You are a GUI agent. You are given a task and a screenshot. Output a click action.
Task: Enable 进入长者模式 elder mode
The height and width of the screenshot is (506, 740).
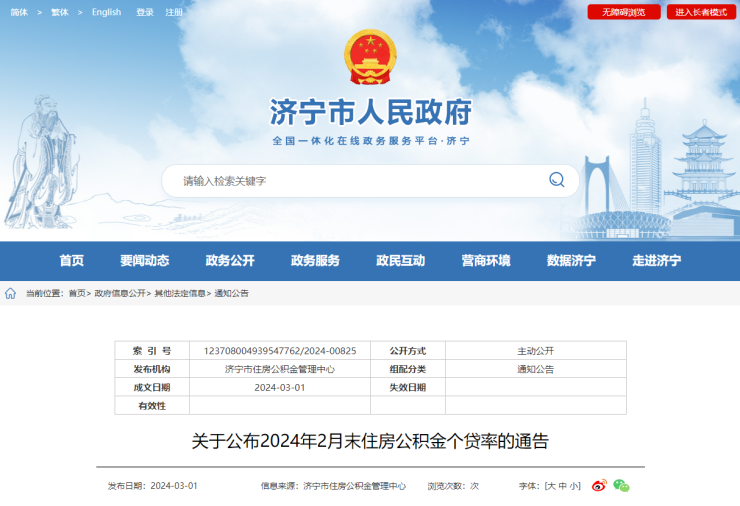700,12
